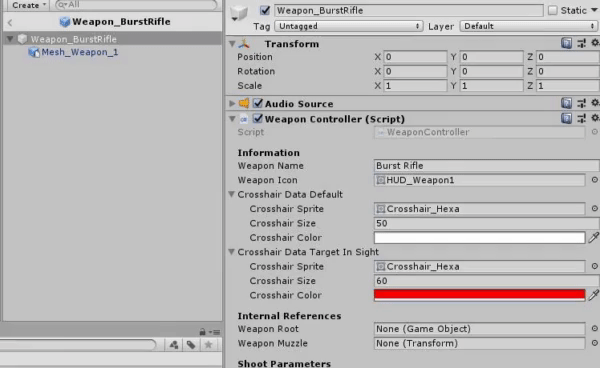Click red Target In Sight Crosshair Color swatch
The width and height of the screenshot is (600, 368).
click(479, 295)
